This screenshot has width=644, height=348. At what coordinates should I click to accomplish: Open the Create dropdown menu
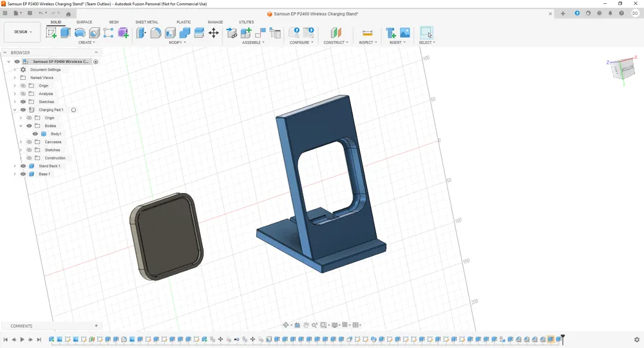(87, 42)
